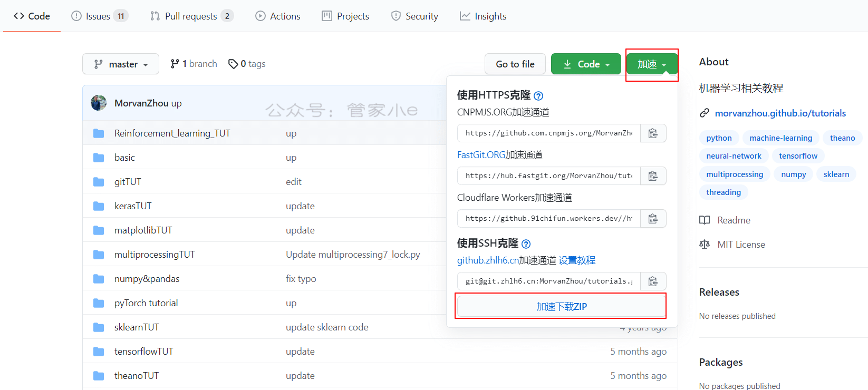Select the github.91chifun.workers.dev URL field
Screen dimensions: 868x390
[x=549, y=219]
